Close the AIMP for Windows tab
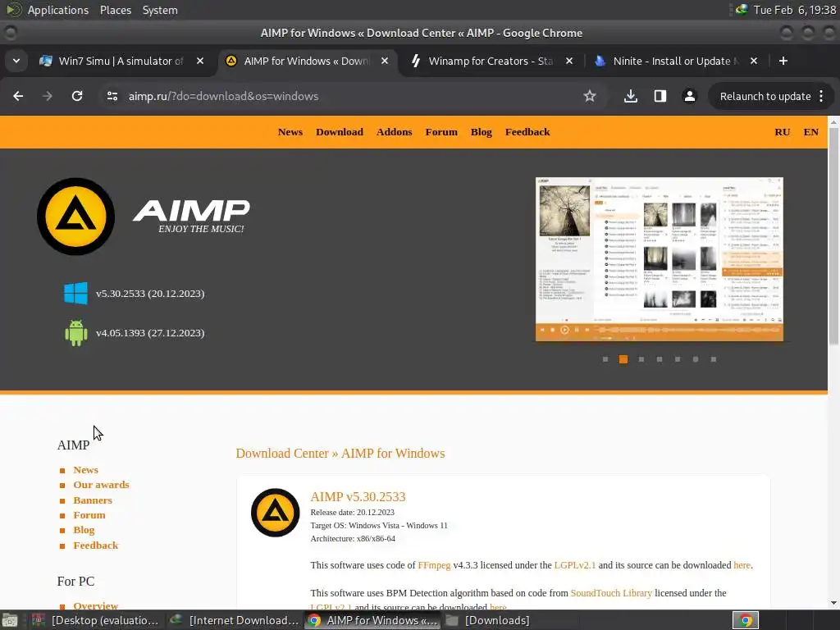840x630 pixels. point(385,61)
